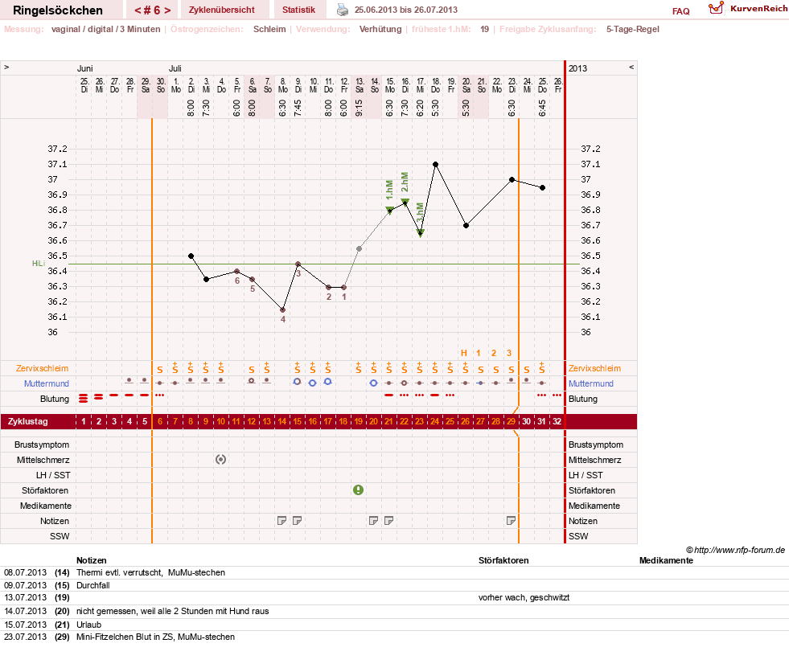
Task: Click the left Blutung row label
Action: (55, 399)
